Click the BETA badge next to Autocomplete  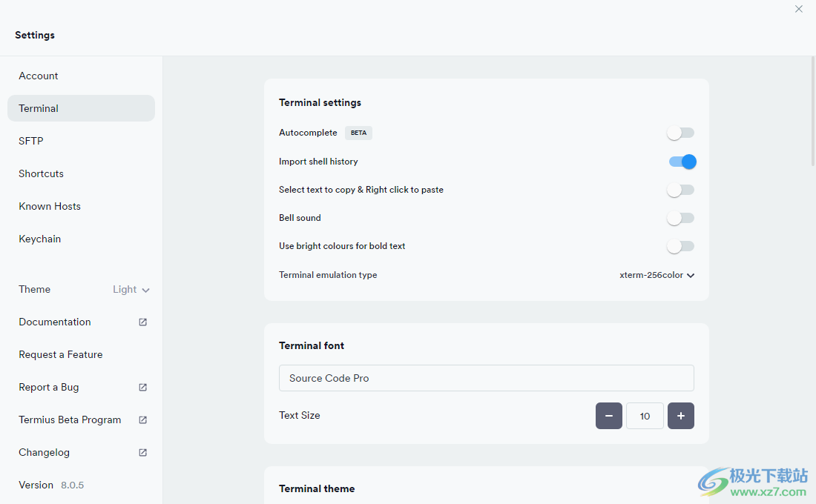[x=358, y=133]
